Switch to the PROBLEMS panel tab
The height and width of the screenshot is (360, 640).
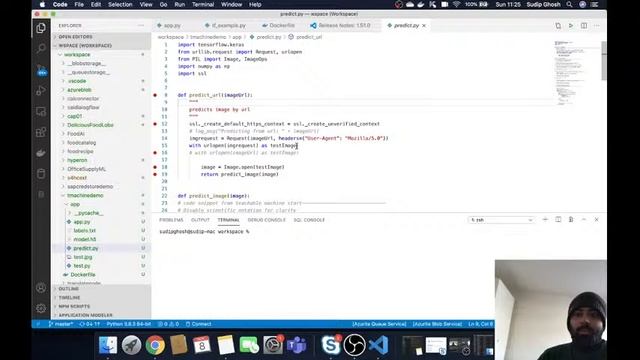(x=171, y=220)
